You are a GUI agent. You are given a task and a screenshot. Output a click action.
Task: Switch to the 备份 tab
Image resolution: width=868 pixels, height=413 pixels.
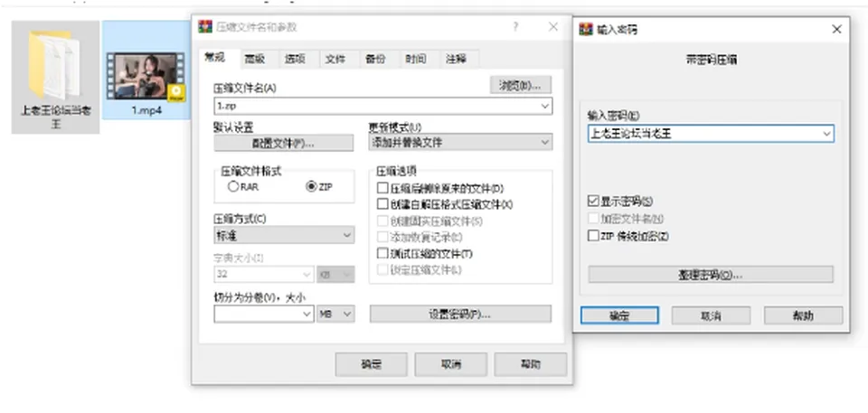(375, 60)
